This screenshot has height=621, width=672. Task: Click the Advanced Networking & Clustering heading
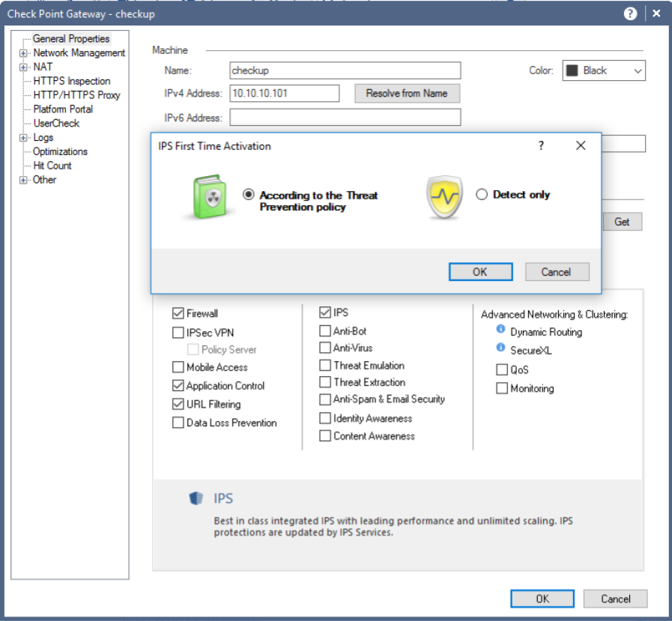[554, 315]
